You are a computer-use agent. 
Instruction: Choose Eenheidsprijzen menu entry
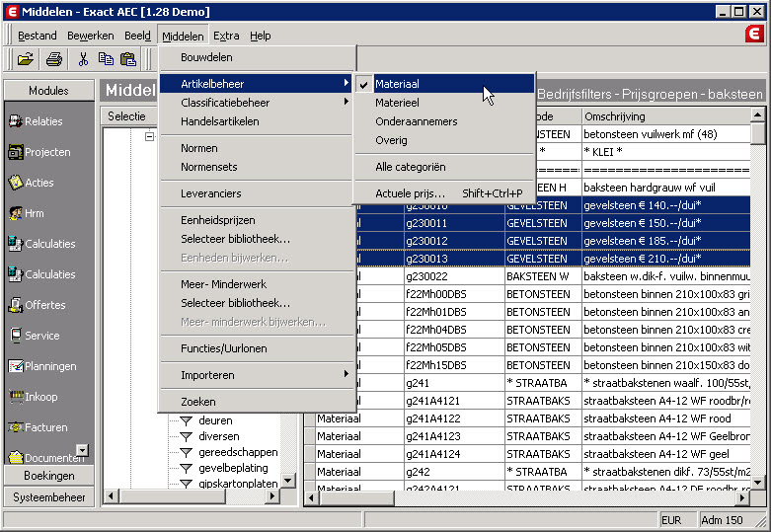(x=257, y=220)
